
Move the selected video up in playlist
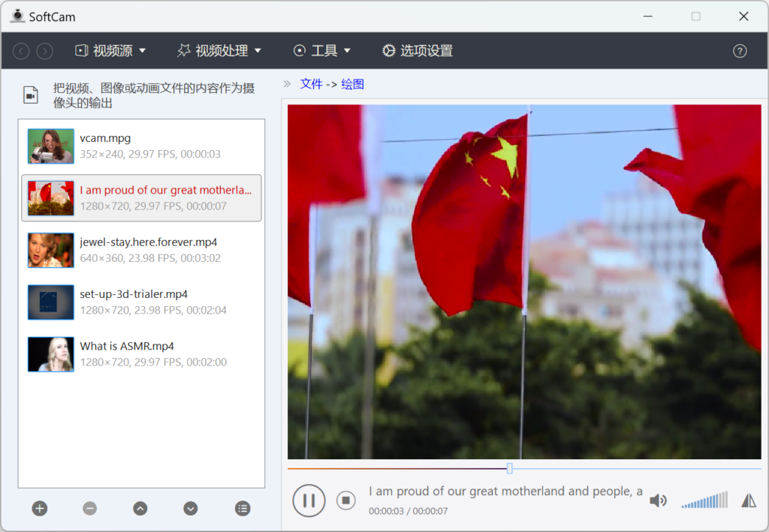pyautogui.click(x=140, y=509)
